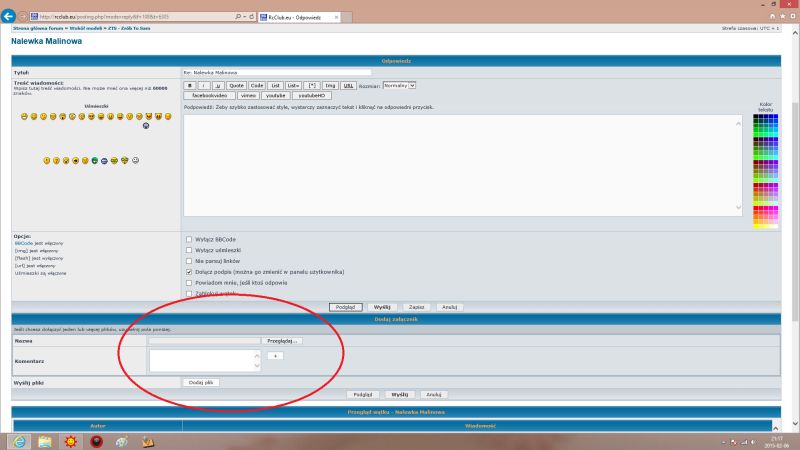The image size is (800, 450).
Task: Insert the blue-purple emoticon below the first smiley row
Action: click(146, 126)
